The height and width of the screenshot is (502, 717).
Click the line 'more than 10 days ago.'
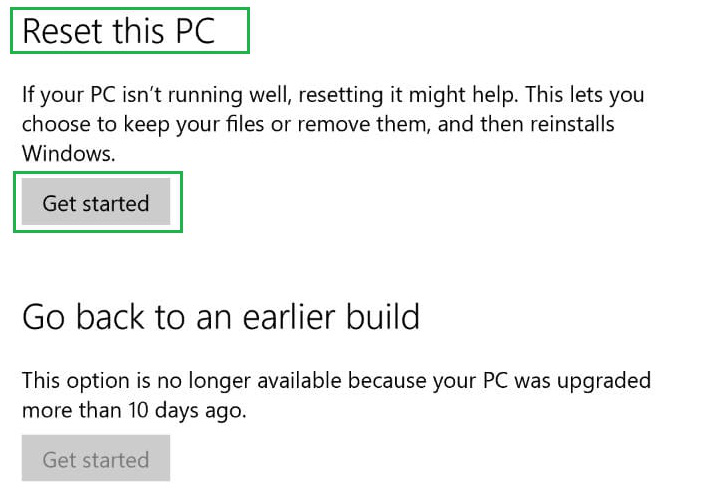coord(133,410)
